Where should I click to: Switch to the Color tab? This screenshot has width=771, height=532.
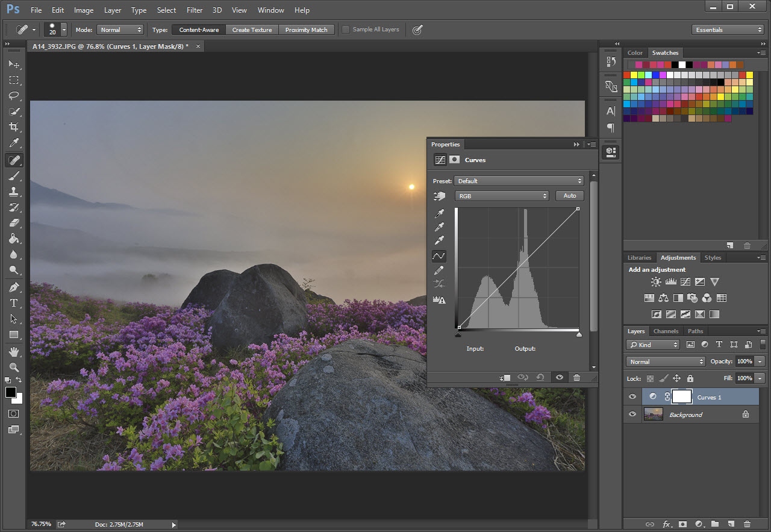[635, 52]
